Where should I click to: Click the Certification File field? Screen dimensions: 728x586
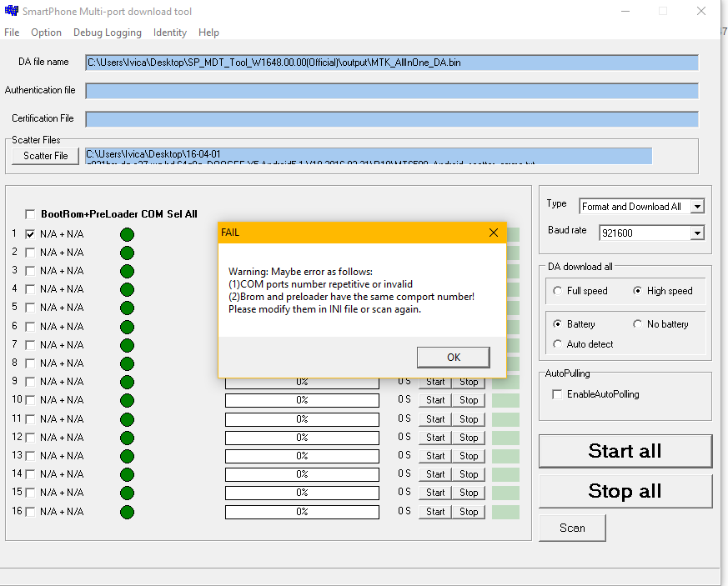point(392,119)
